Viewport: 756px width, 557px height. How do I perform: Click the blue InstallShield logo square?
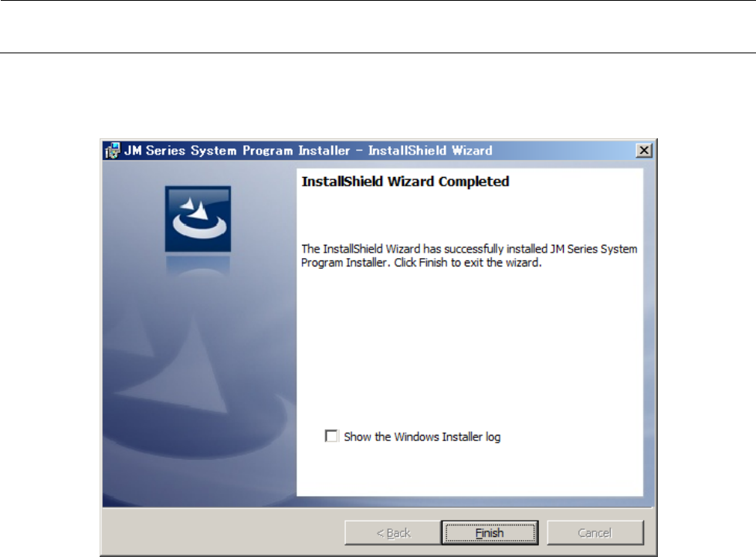coord(198,219)
